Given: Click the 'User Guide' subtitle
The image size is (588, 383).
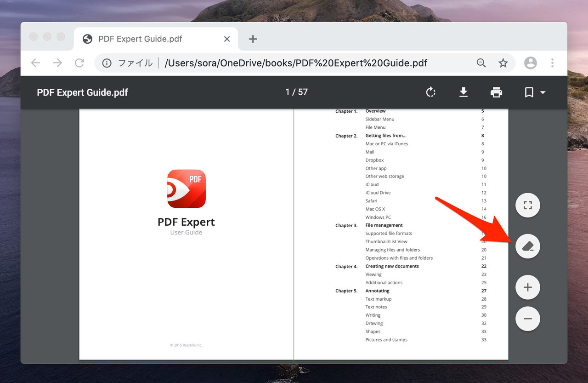Looking at the screenshot, I should [186, 233].
